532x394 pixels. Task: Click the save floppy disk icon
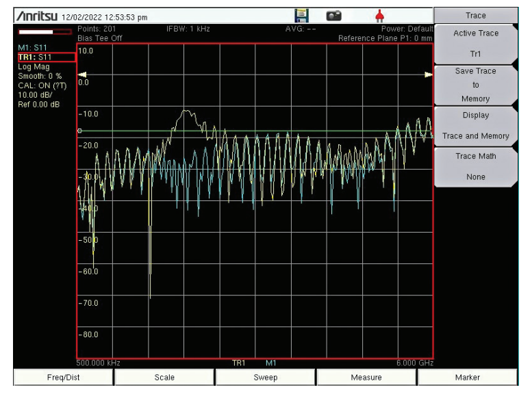[x=301, y=16]
